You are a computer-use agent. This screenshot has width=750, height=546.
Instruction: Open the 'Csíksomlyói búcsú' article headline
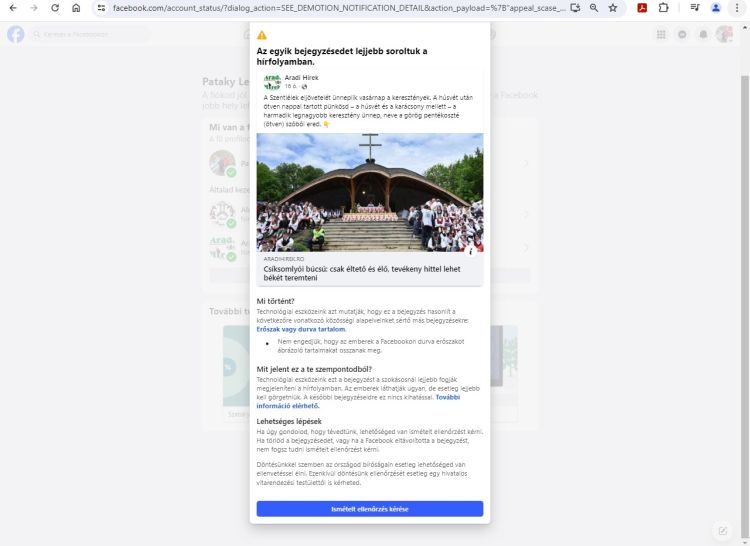point(362,273)
